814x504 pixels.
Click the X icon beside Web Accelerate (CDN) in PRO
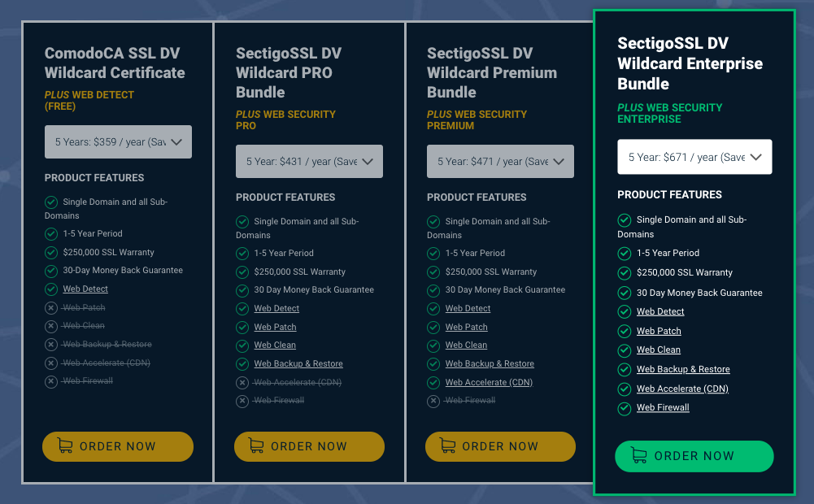click(242, 381)
